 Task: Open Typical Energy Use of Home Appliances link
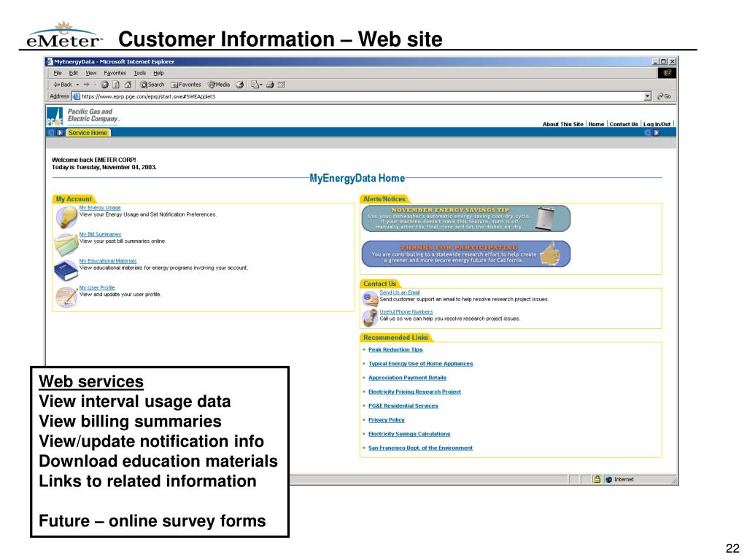pos(421,364)
